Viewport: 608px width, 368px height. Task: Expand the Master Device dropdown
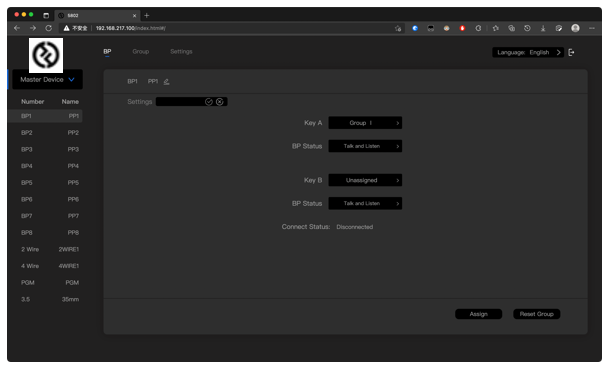point(47,79)
